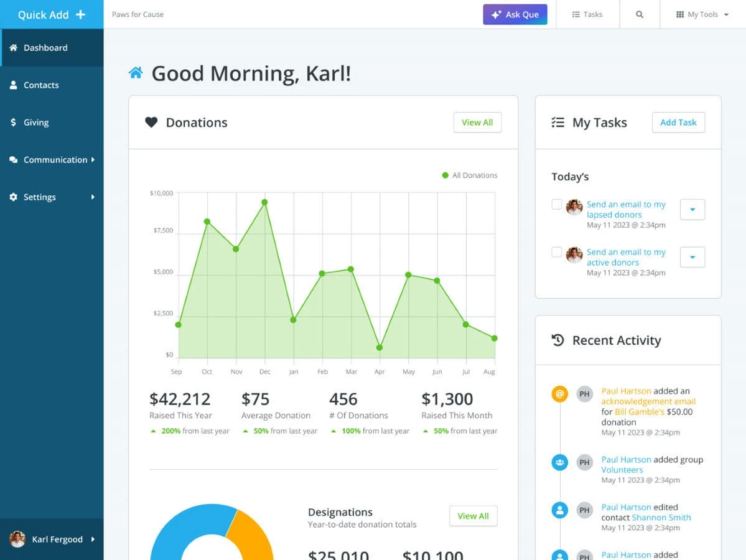Screen dimensions: 746x560
Task: Open Send an email to lapsed donors
Action: (x=626, y=209)
